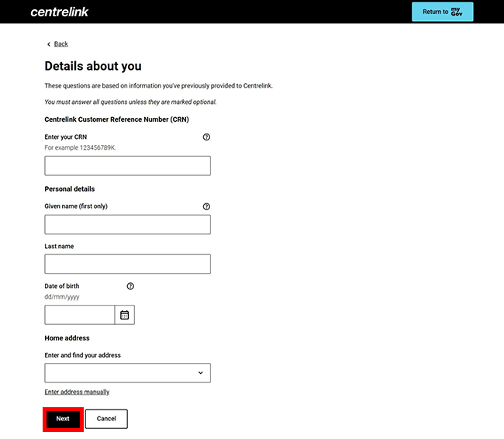Image resolution: width=504 pixels, height=439 pixels.
Task: Click the 'Date of birth' label text
Action: 62,286
